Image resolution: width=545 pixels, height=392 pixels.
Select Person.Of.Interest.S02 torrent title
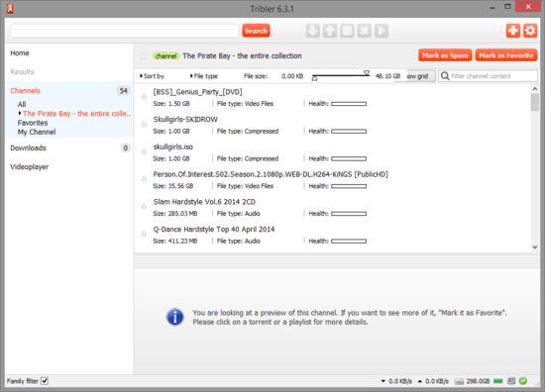coord(271,174)
